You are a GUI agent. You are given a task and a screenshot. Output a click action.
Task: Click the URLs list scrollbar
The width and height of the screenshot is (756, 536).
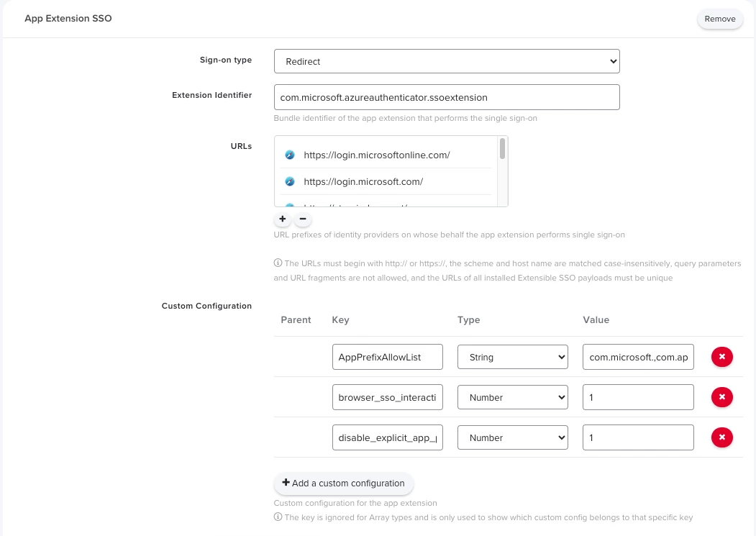[x=502, y=149]
